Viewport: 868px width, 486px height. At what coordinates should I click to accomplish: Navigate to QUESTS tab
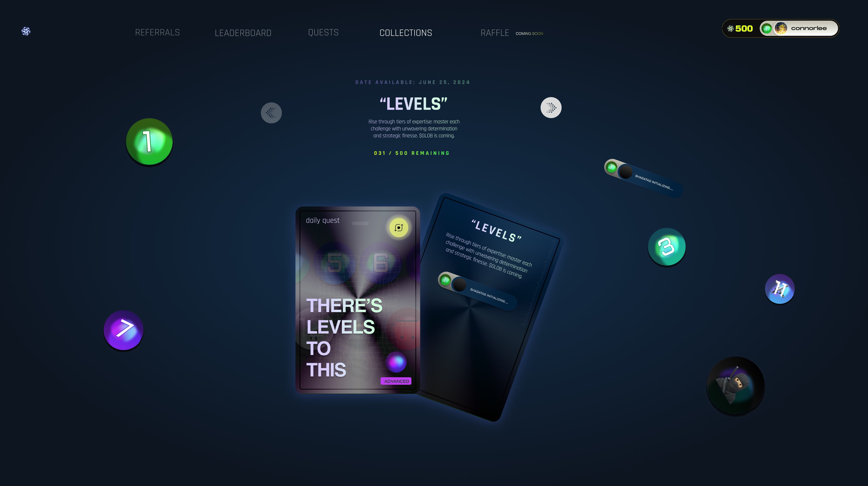tap(323, 32)
